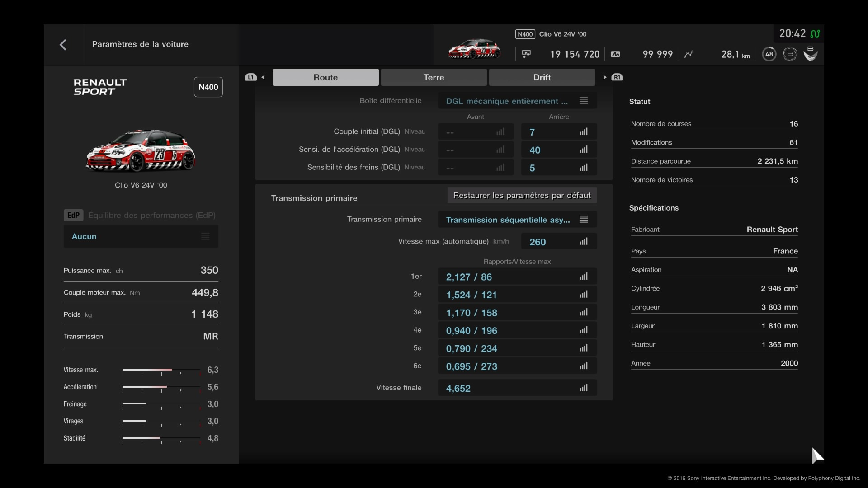Click the Paramètres de la voiture title

coord(140,44)
